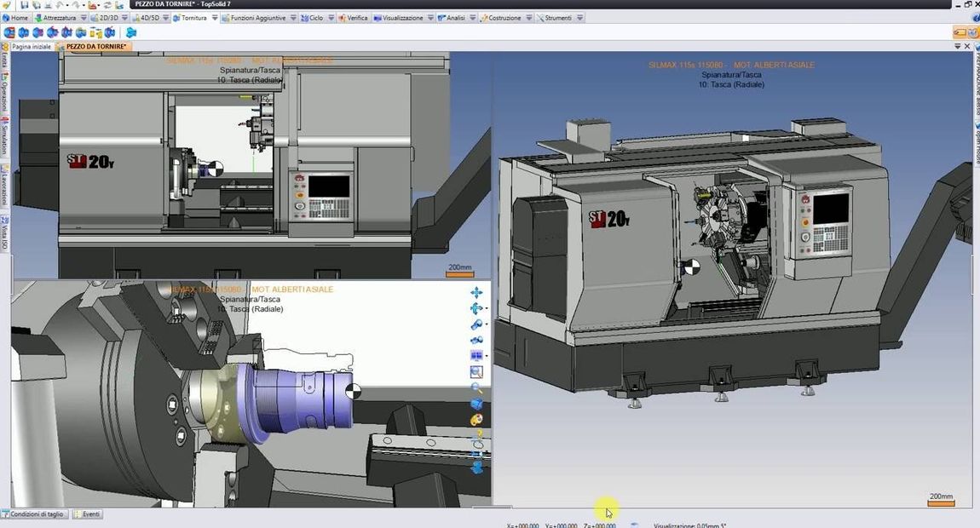Click the blue down arrow at toolbar bottom
Viewport: 980px width, 528px height.
[x=477, y=467]
